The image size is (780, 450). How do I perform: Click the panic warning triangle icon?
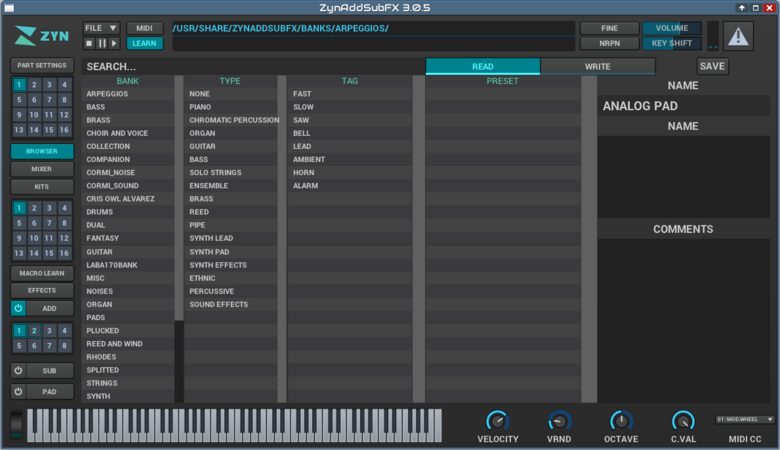tap(738, 36)
